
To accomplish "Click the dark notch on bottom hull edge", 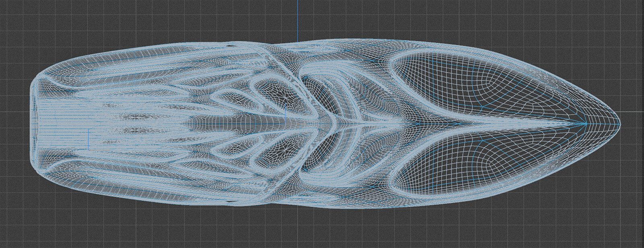I will point(229,201).
